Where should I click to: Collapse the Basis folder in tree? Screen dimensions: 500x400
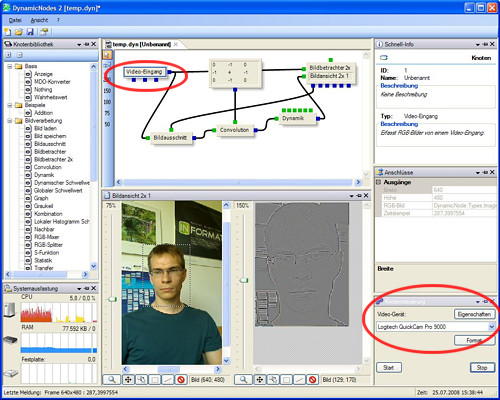pyautogui.click(x=10, y=66)
